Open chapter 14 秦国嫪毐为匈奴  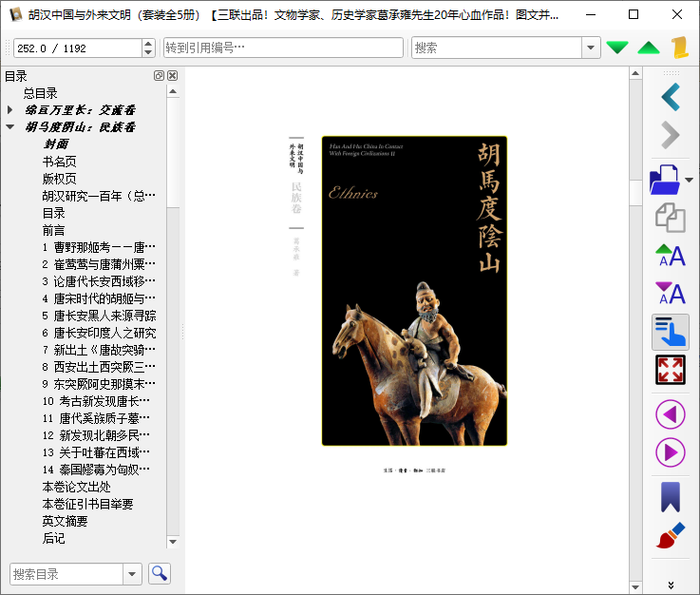click(x=96, y=470)
